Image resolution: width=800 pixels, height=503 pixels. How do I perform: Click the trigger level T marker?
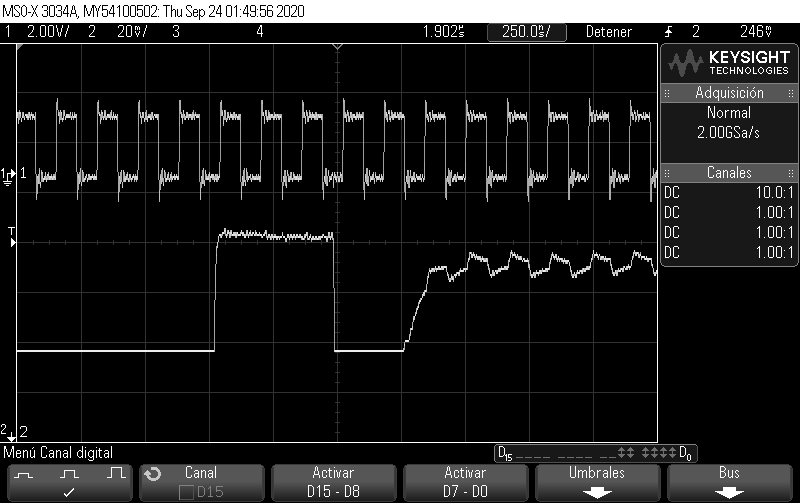point(12,238)
